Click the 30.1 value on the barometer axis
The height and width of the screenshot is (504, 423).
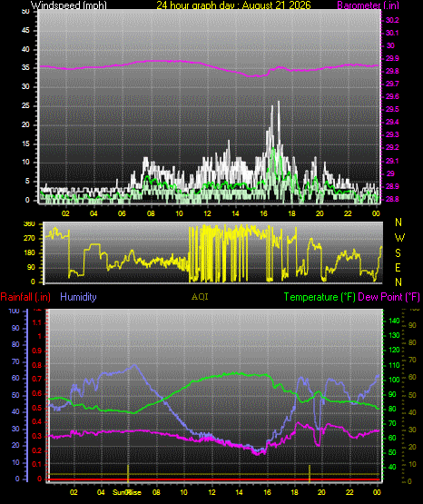(392, 33)
